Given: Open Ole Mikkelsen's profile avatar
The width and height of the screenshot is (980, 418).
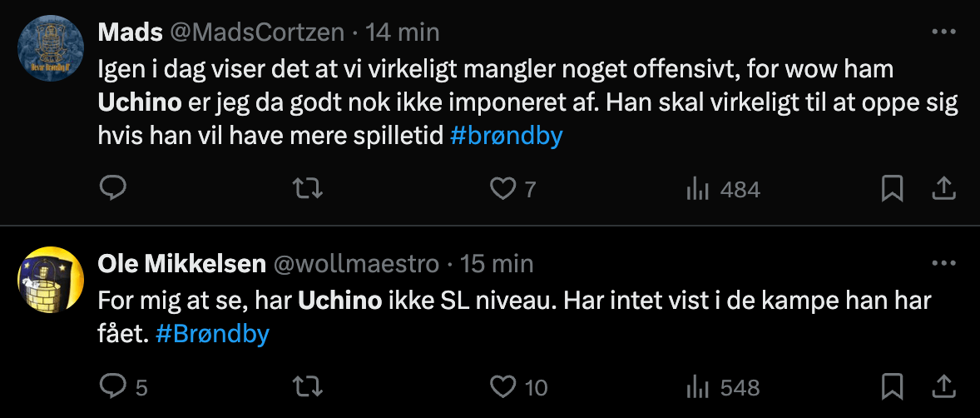Looking at the screenshot, I should pos(50,280).
